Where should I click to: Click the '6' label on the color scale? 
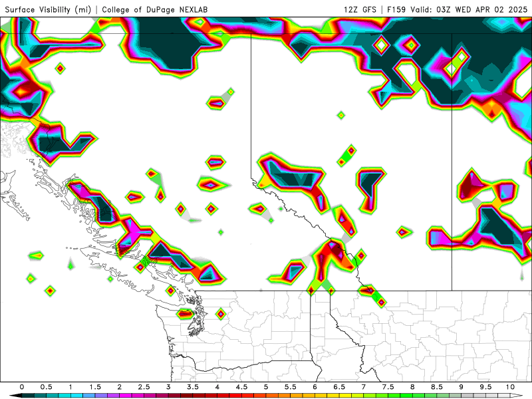[x=315, y=387]
